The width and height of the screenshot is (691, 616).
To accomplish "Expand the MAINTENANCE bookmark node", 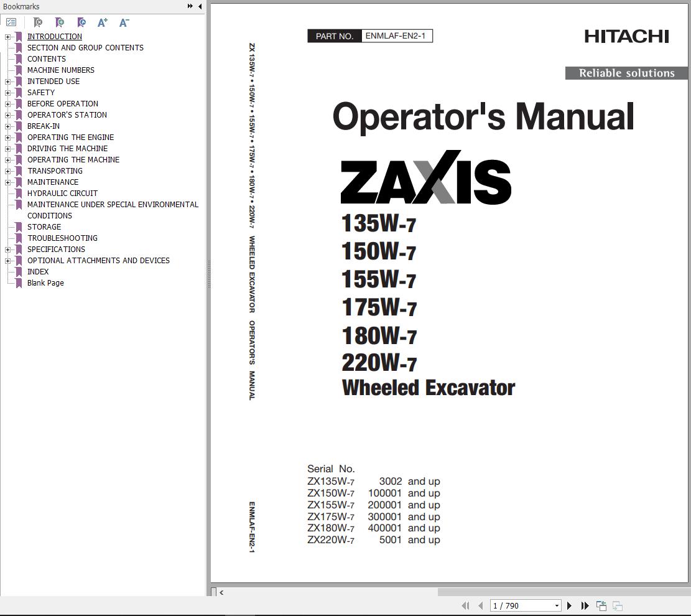I will coord(7,182).
